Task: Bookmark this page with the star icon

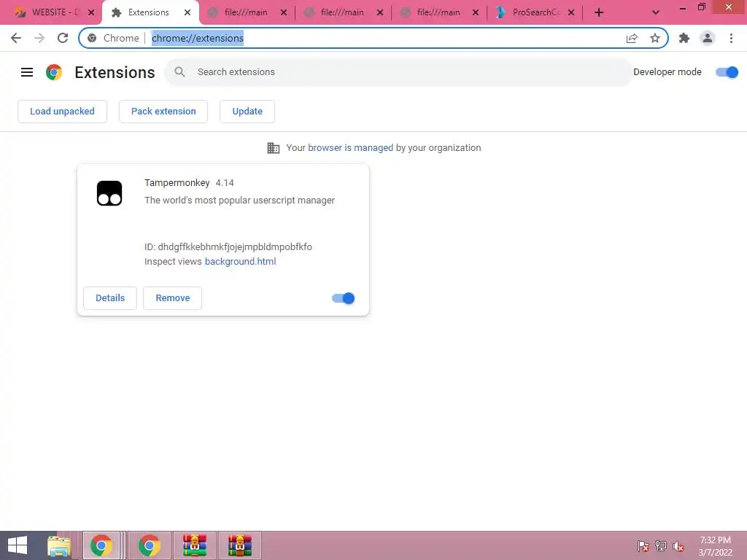Action: pos(655,38)
